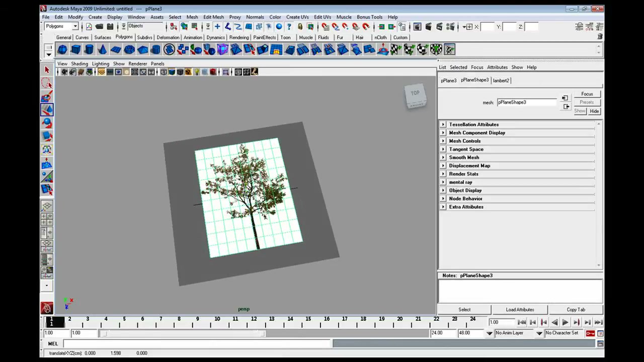Open the script editor icon
The height and width of the screenshot is (362, 644).
click(600, 343)
